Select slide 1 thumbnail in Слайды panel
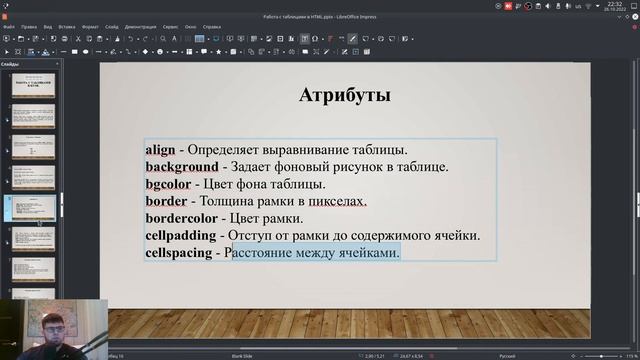This screenshot has width=640, height=360. click(33, 85)
